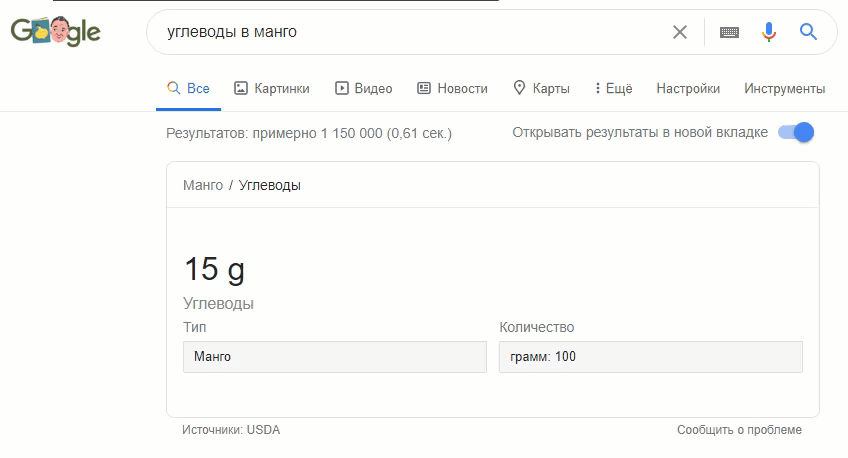Open the Новости tab
The width and height of the screenshot is (848, 458).
453,89
